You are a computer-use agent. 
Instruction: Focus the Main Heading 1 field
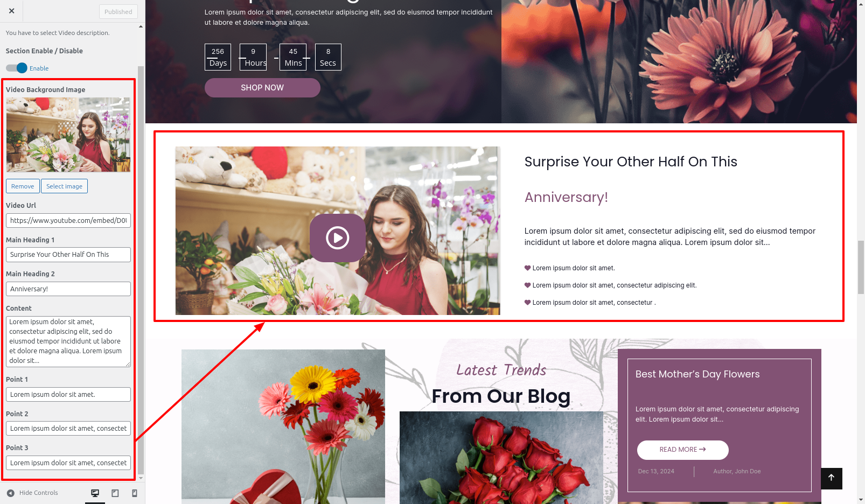[68, 255]
